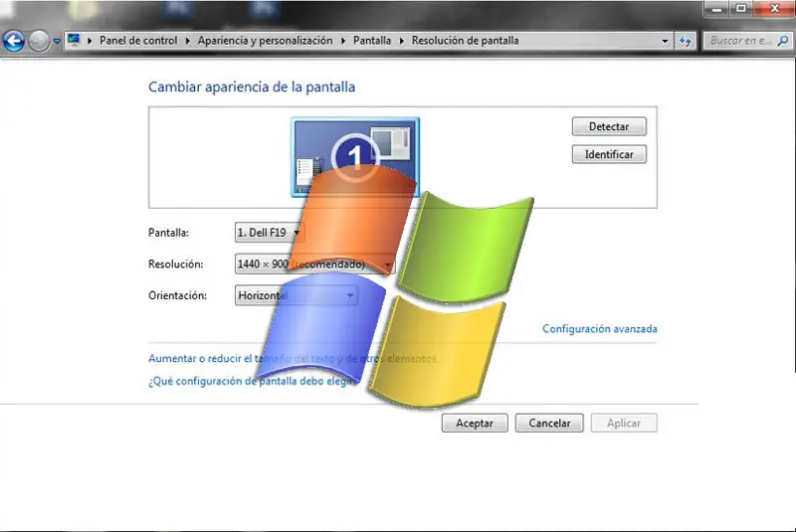Open the Pantalla display dropdown
The image size is (796, 532).
point(269,233)
